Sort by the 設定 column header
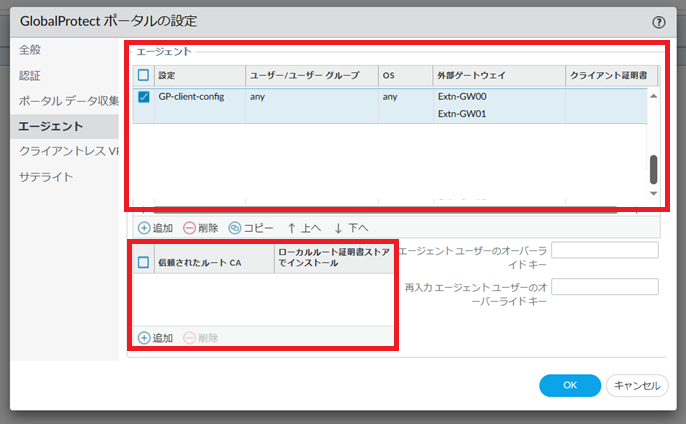Image resolution: width=686 pixels, height=424 pixels. [200, 76]
